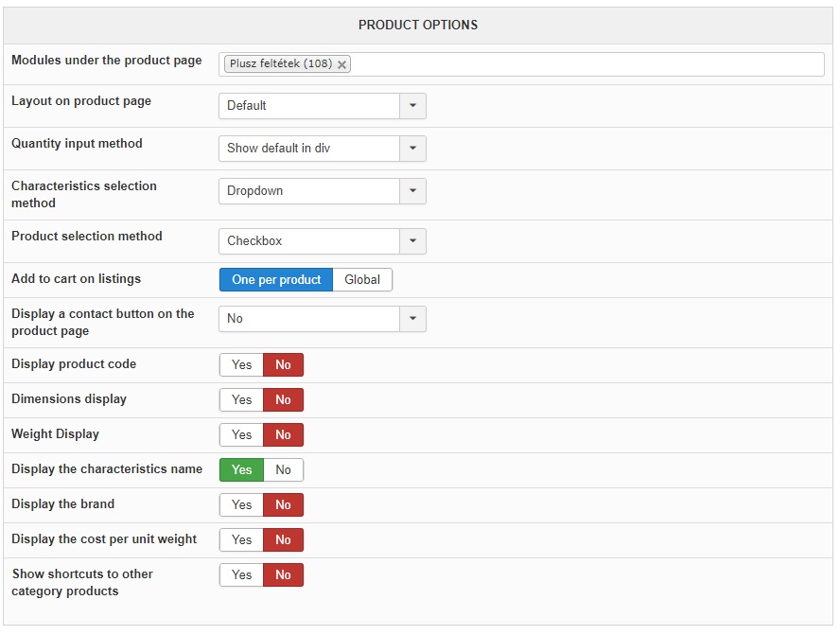Select One per product for add to cart

[276, 280]
